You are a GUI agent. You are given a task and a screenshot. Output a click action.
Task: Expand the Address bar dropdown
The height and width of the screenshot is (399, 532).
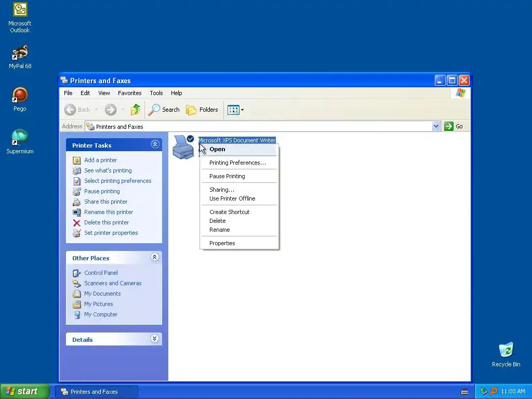pos(436,127)
